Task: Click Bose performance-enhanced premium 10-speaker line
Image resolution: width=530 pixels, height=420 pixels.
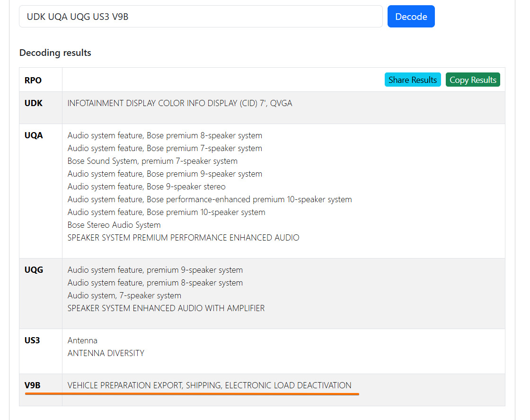Action: click(210, 199)
